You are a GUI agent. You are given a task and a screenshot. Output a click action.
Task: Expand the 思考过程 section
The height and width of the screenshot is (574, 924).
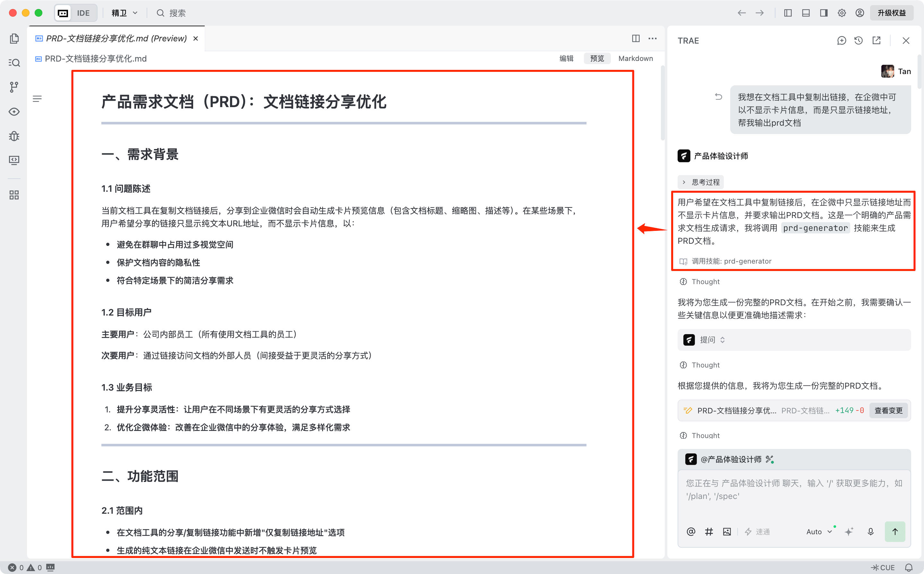pyautogui.click(x=701, y=182)
